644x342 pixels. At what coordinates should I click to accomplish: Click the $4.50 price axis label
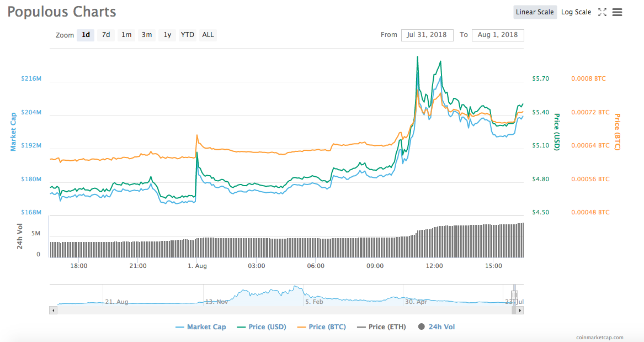pyautogui.click(x=540, y=213)
